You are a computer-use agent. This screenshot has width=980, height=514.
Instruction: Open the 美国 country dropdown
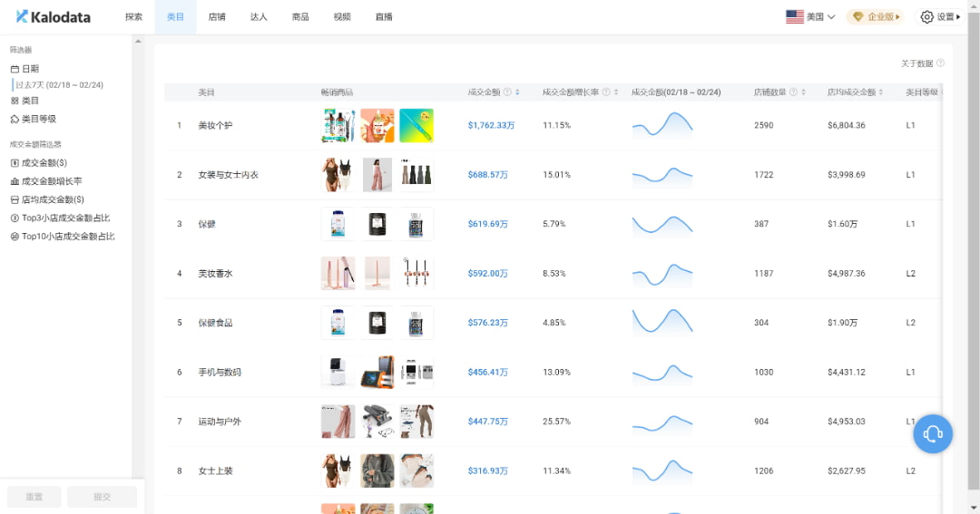coord(810,16)
